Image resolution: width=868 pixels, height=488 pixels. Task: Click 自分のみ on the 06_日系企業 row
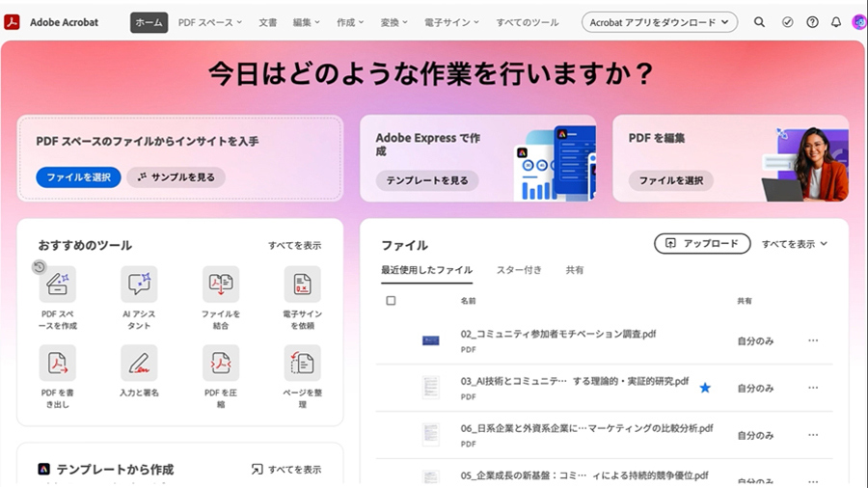(755, 435)
